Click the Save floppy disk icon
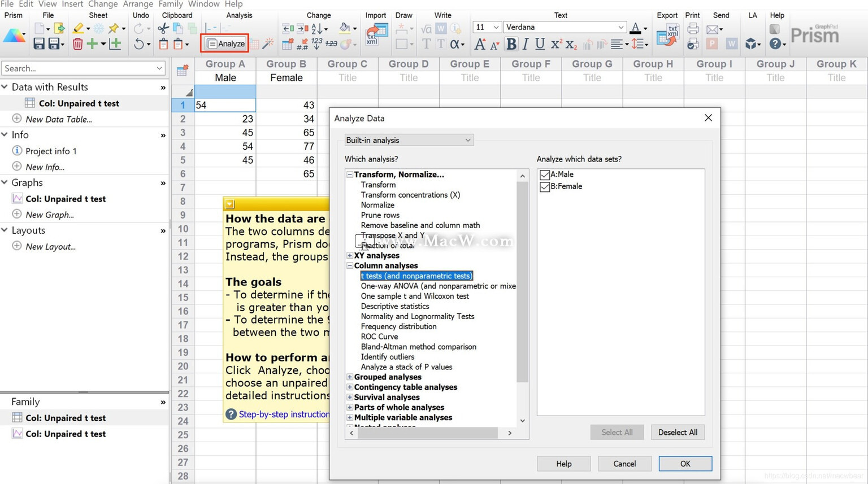 click(x=39, y=43)
